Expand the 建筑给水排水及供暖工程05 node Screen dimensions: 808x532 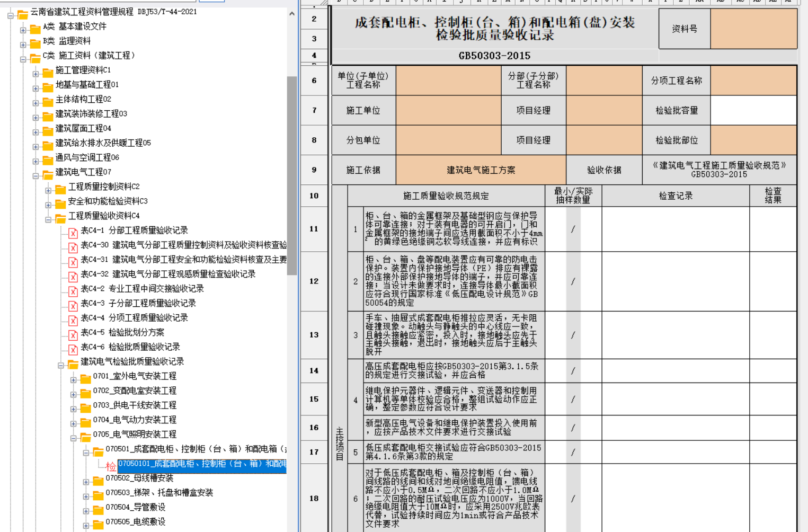[35, 147]
